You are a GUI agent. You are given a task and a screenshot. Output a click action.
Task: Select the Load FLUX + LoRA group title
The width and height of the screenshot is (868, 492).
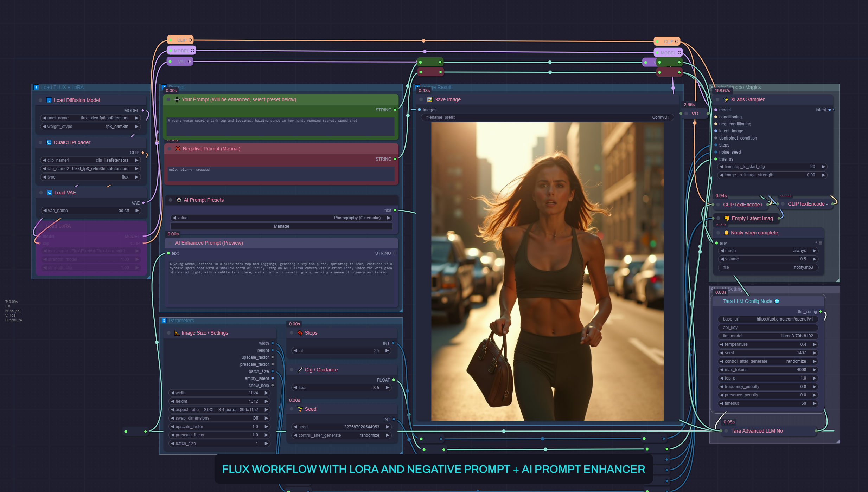pos(62,87)
